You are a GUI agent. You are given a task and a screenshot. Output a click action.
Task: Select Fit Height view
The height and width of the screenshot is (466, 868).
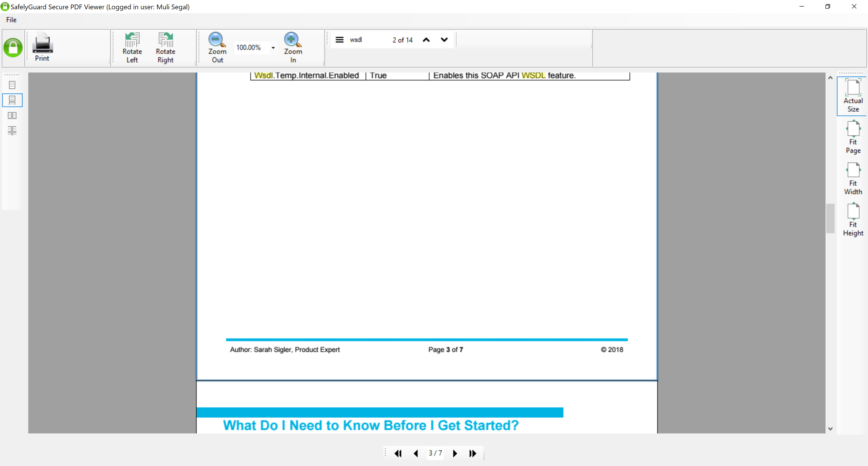(853, 219)
